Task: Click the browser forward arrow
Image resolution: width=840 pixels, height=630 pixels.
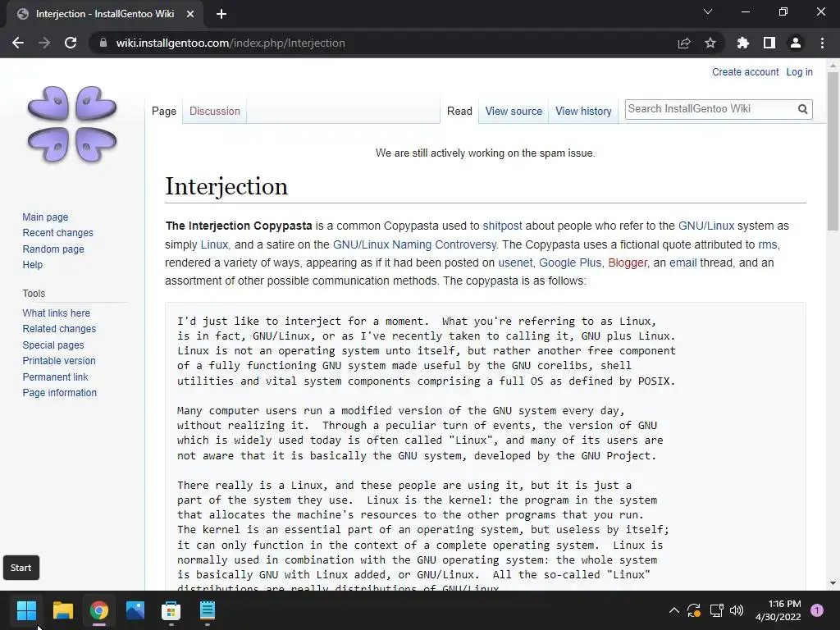Action: pos(44,43)
